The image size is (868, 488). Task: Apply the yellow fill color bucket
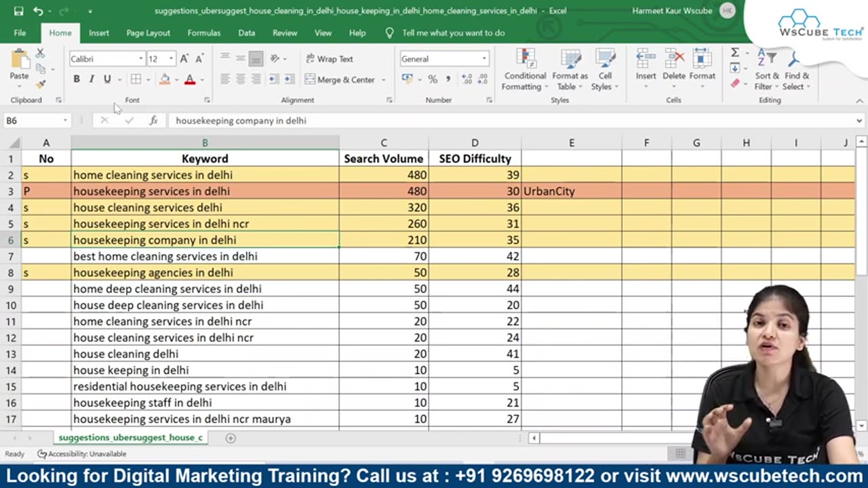click(x=164, y=79)
